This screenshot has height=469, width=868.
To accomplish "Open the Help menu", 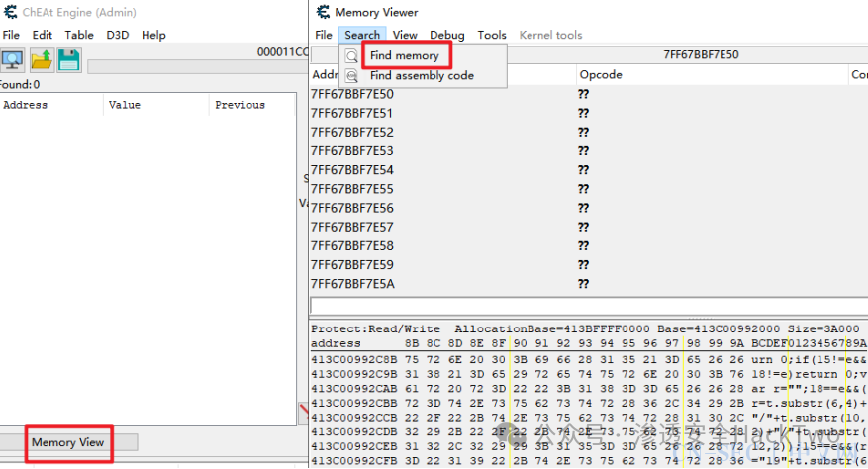I will tap(153, 35).
